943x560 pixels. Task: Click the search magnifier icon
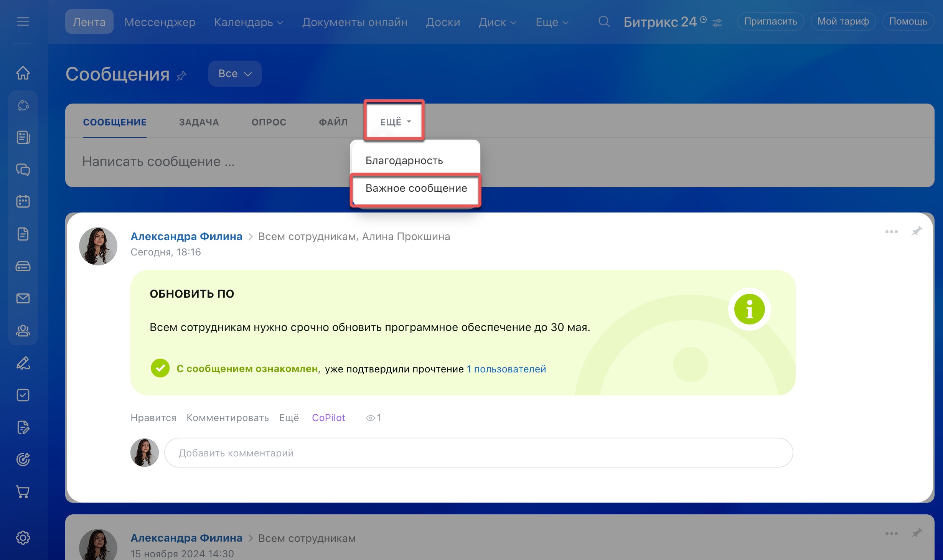604,21
